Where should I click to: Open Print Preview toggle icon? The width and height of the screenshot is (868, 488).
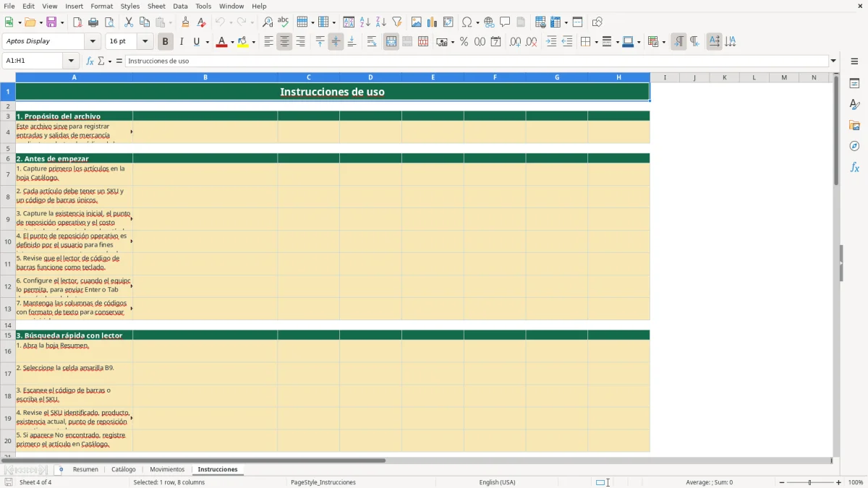click(x=109, y=22)
